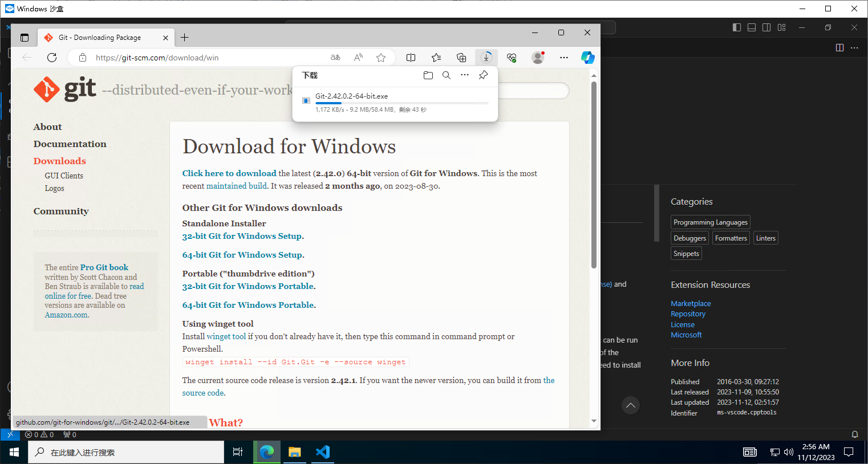The width and height of the screenshot is (868, 464).
Task: Download 64-bit Git for Windows Portable
Action: click(249, 305)
